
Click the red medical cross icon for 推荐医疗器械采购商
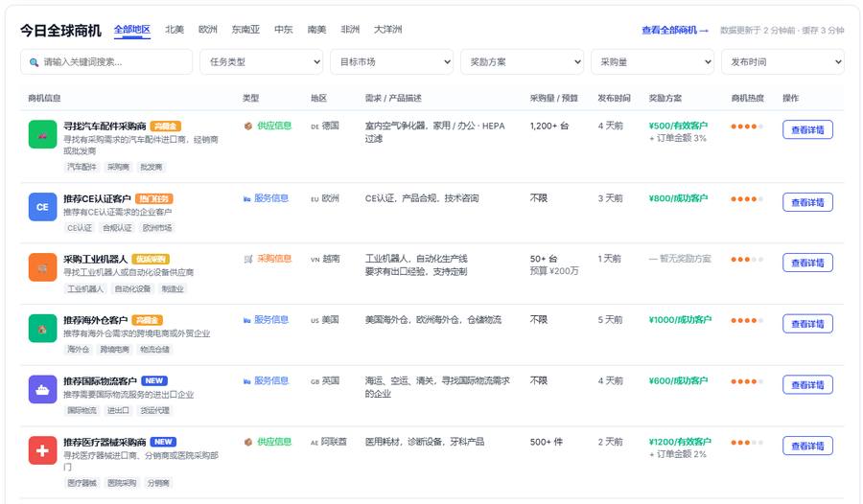42,450
